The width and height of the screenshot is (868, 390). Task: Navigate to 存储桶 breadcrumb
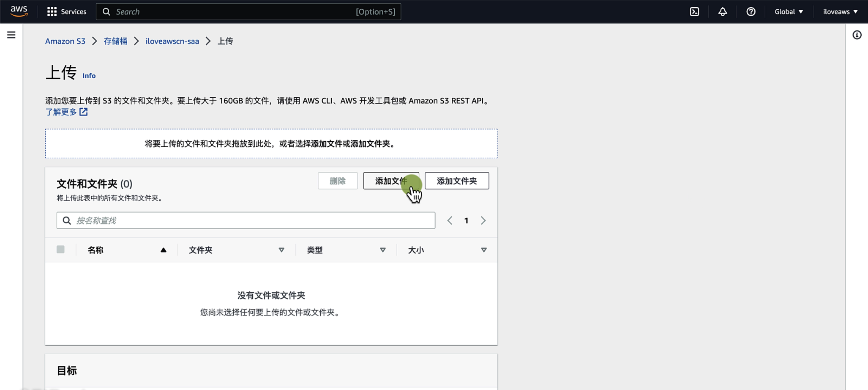point(115,41)
